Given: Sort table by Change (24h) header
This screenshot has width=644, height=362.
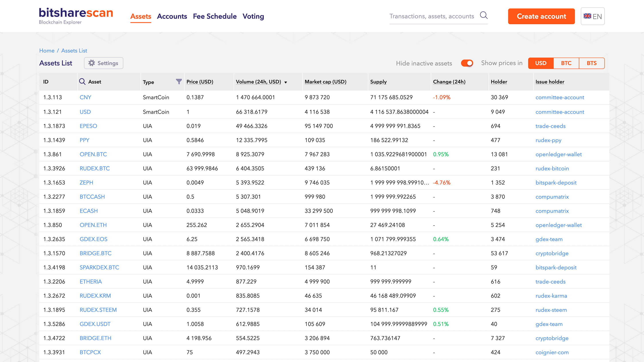Looking at the screenshot, I should [449, 82].
